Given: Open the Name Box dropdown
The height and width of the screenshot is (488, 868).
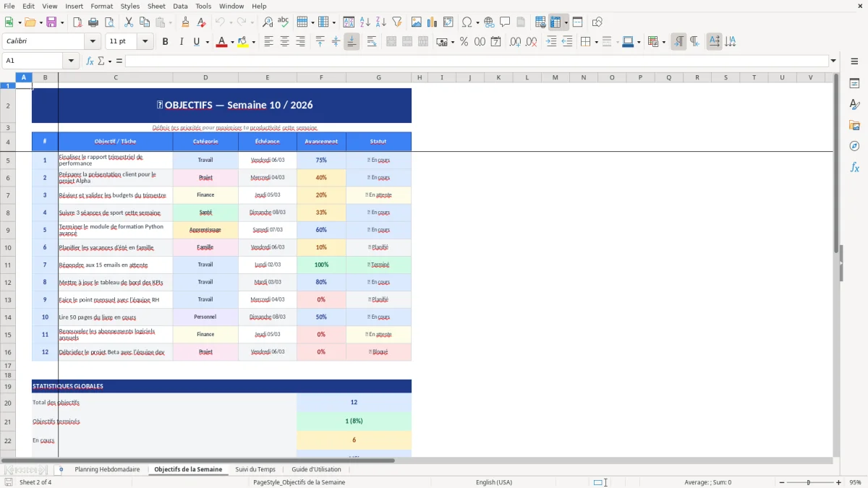Looking at the screenshot, I should 71,61.
